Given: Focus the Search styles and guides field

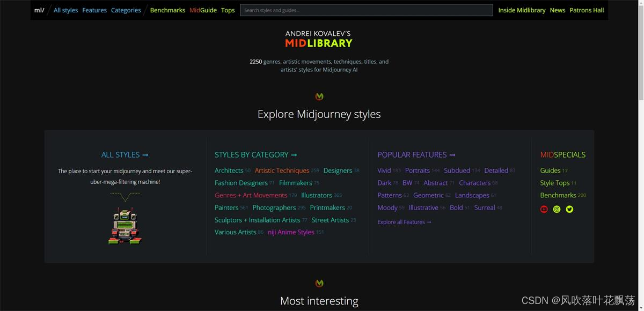Looking at the screenshot, I should (x=367, y=10).
